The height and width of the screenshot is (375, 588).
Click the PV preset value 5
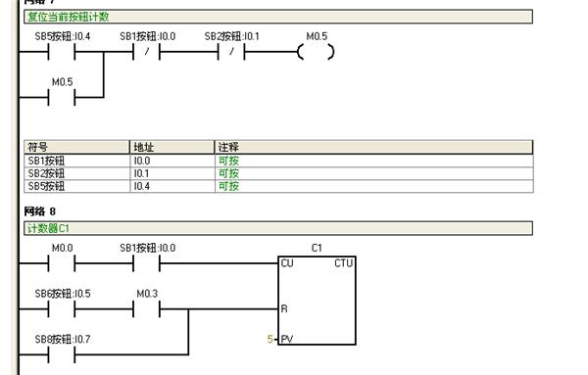click(269, 340)
